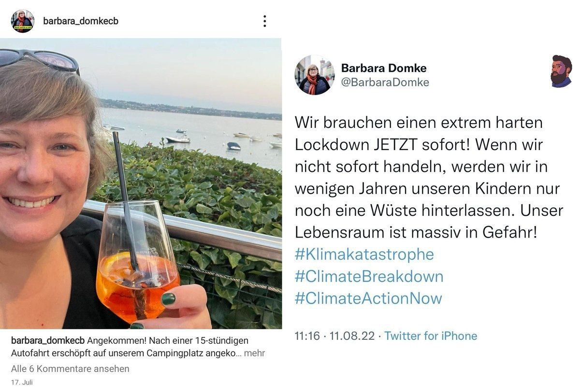Open barbara_domkecb username in post header
Screen dimensions: 580x392
click(x=81, y=21)
